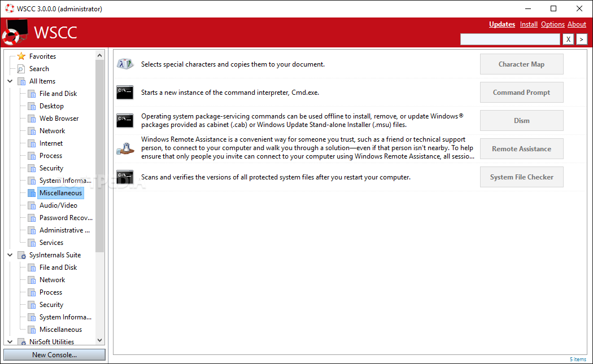Screen dimensions: 593x364
Task: Select System Informa... under SysInternals Suite
Action: (66, 317)
